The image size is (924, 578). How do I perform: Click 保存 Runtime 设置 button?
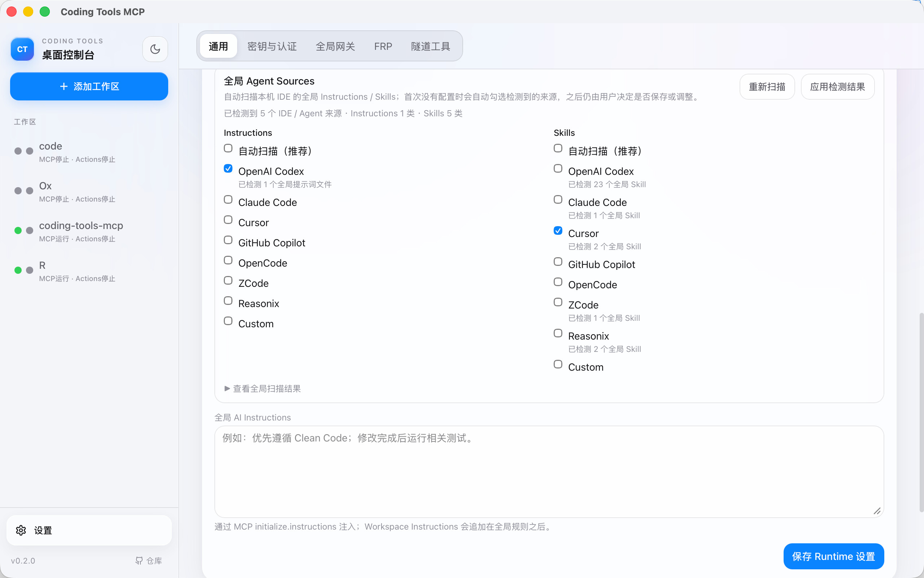[833, 556]
